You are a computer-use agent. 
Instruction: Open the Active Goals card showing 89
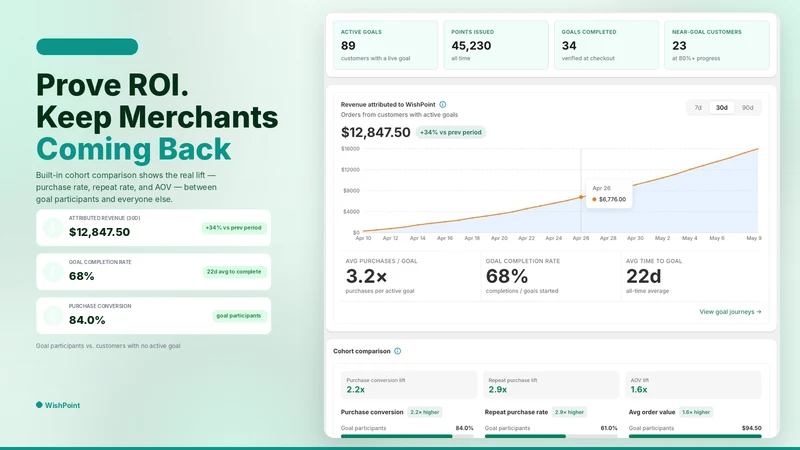tap(386, 45)
